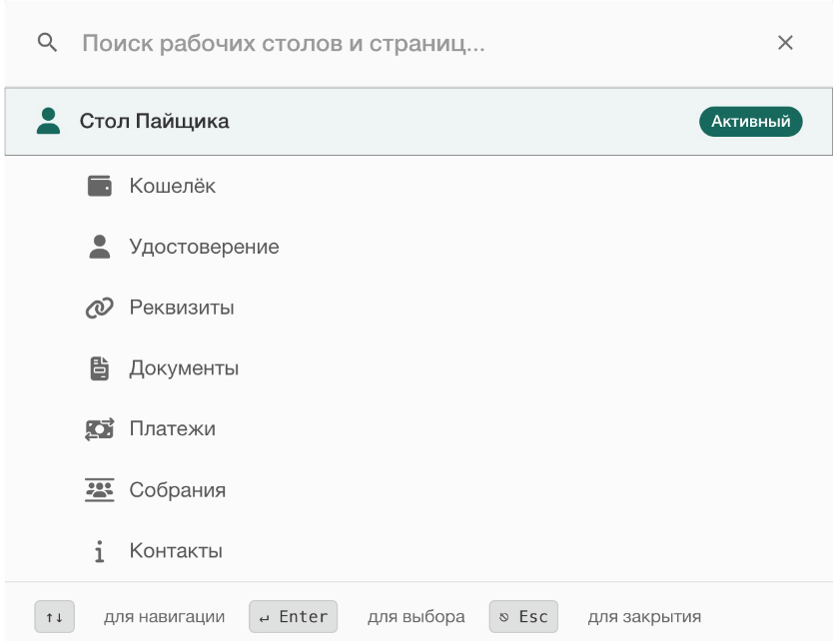
Task: Click the green user icon on Стол Пайщика
Action: pos(48,120)
